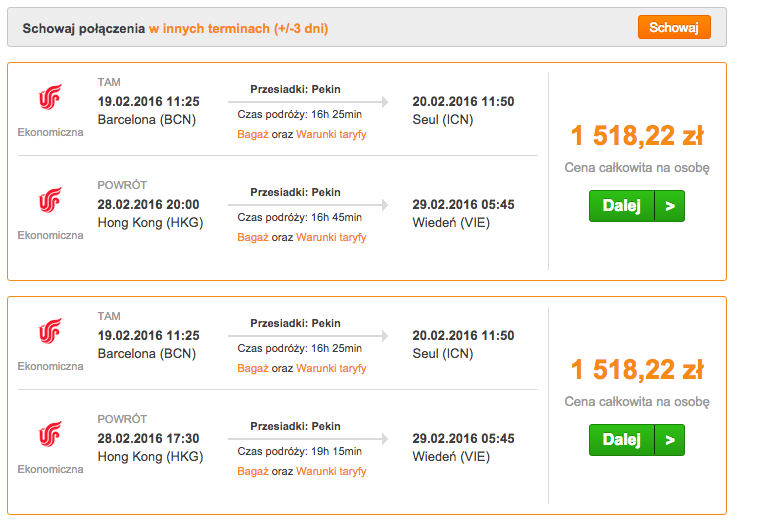Click 'Hong Kong (HKG)' in the second offer
The width and height of the screenshot is (770, 526).
[150, 457]
